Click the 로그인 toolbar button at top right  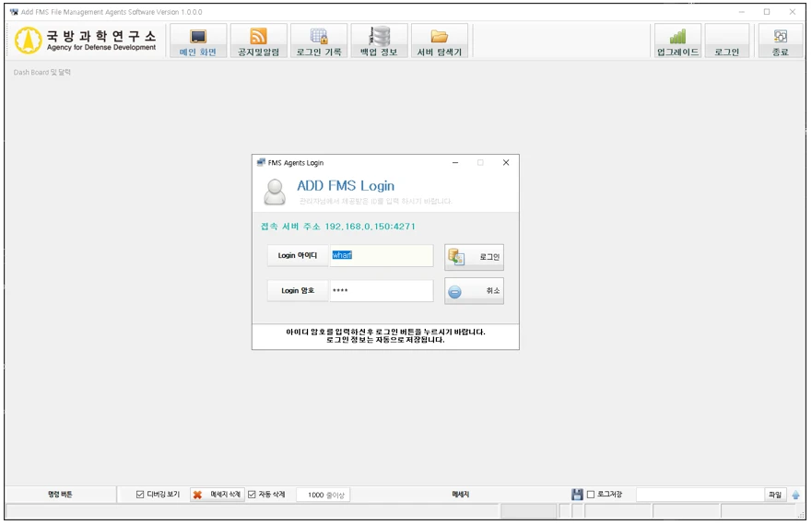726,41
